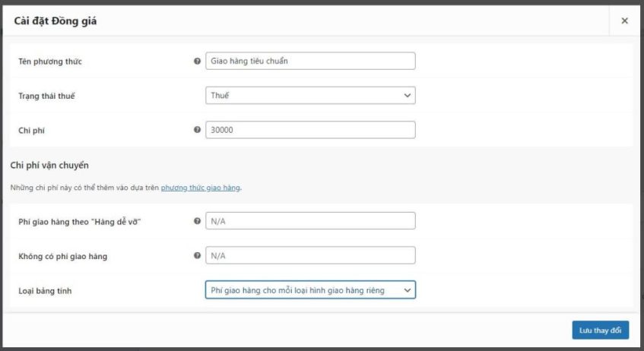
Task: Click the Trạng thái thuế label
Action: (46, 96)
